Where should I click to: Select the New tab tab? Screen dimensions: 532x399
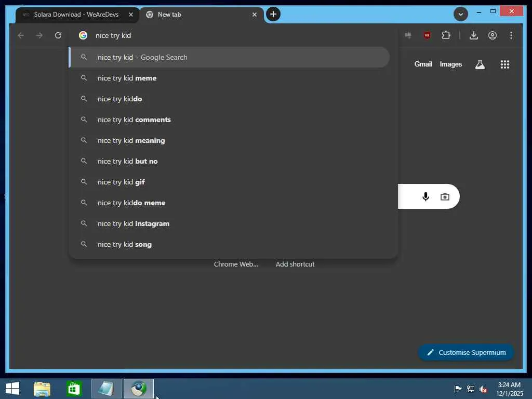pyautogui.click(x=202, y=15)
